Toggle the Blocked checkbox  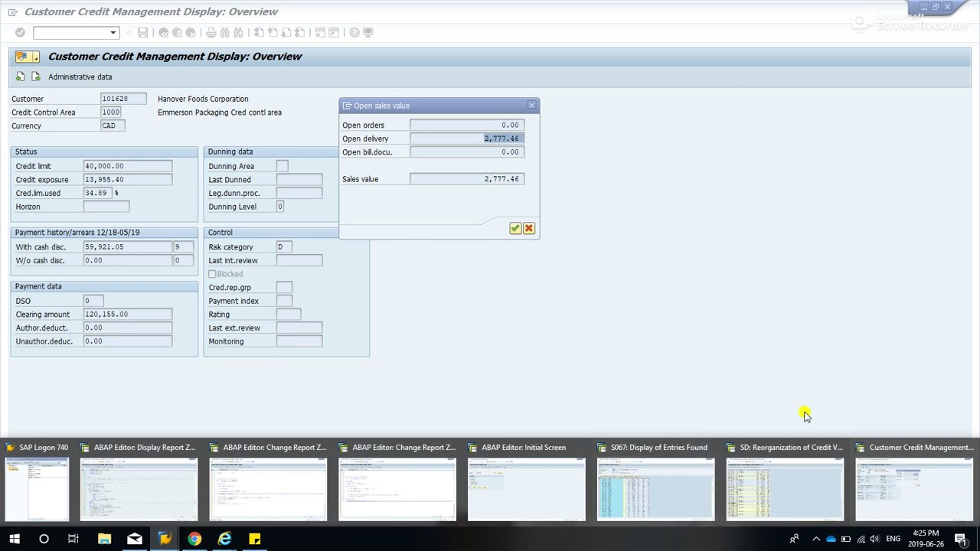[212, 274]
